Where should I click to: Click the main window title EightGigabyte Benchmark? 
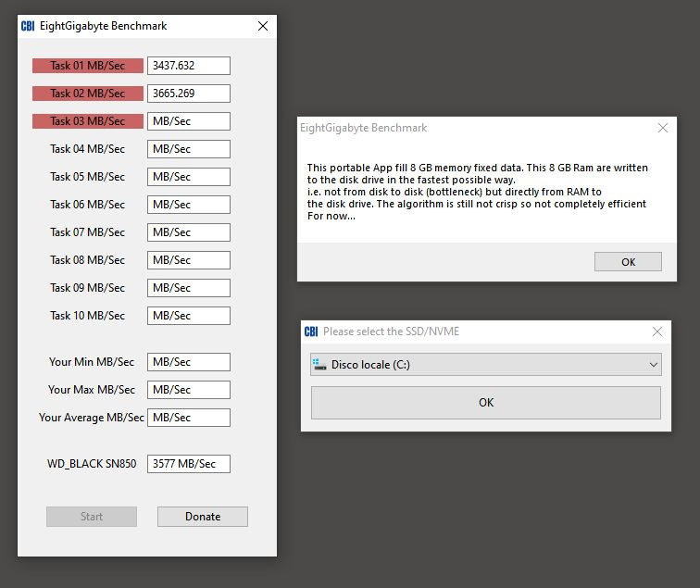103,26
